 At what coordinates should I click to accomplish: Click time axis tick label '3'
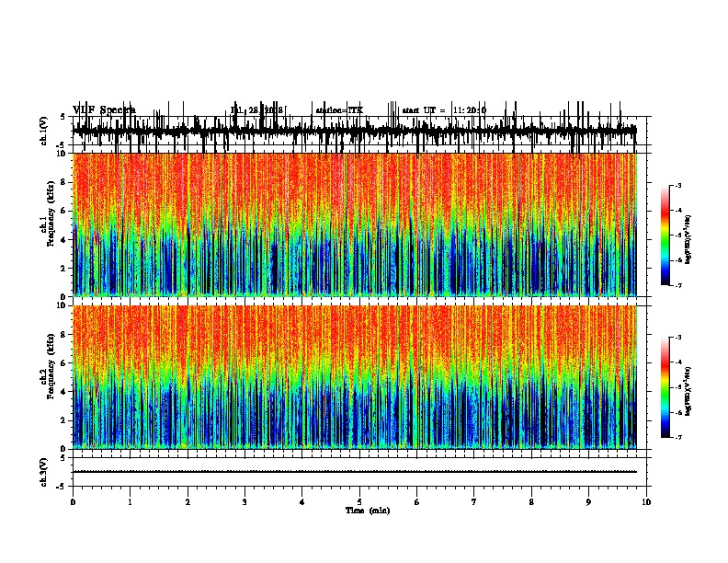[245, 502]
